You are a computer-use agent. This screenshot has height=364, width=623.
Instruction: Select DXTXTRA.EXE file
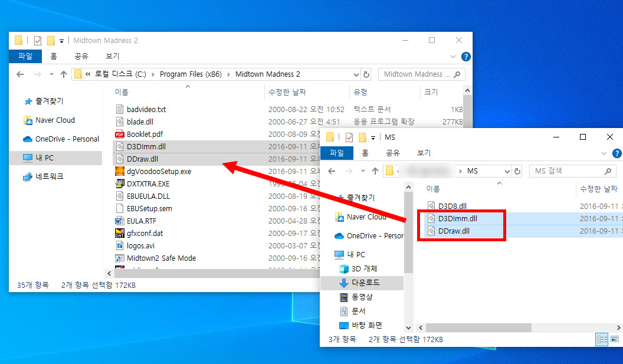pyautogui.click(x=148, y=183)
